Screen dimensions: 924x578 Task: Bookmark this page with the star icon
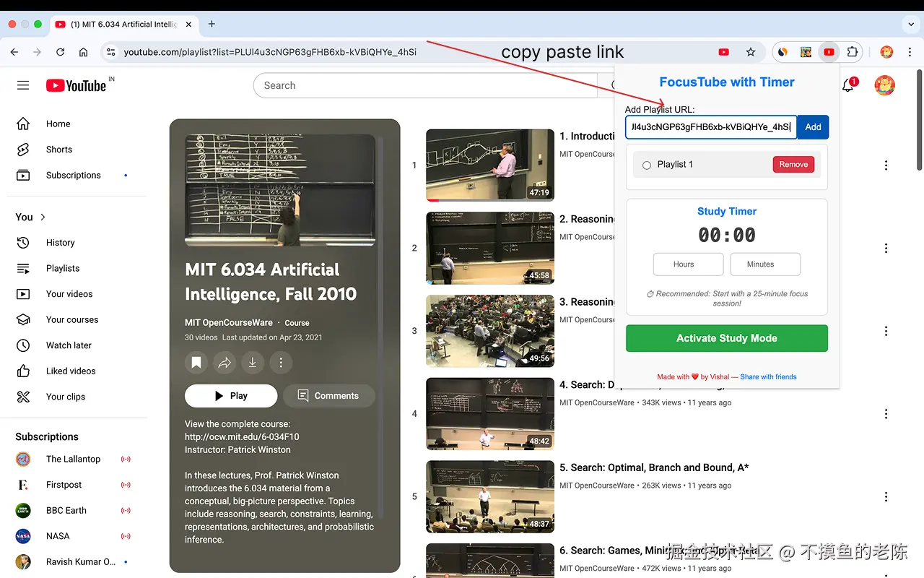point(751,52)
